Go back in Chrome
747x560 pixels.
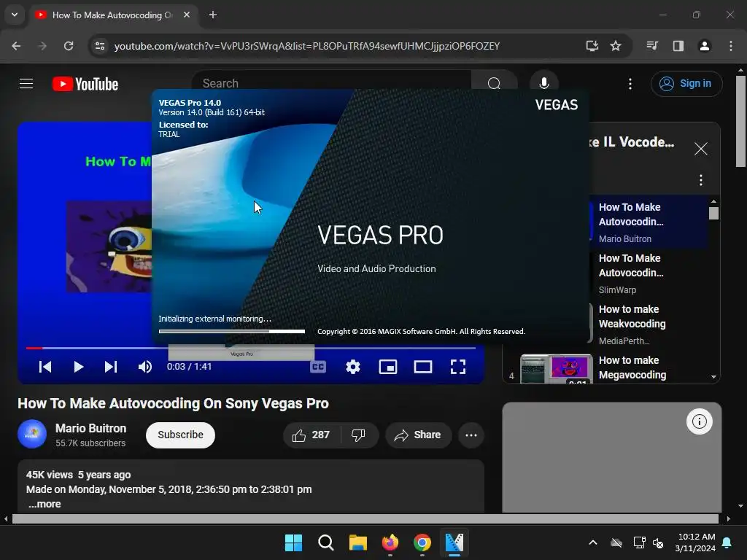[16, 46]
